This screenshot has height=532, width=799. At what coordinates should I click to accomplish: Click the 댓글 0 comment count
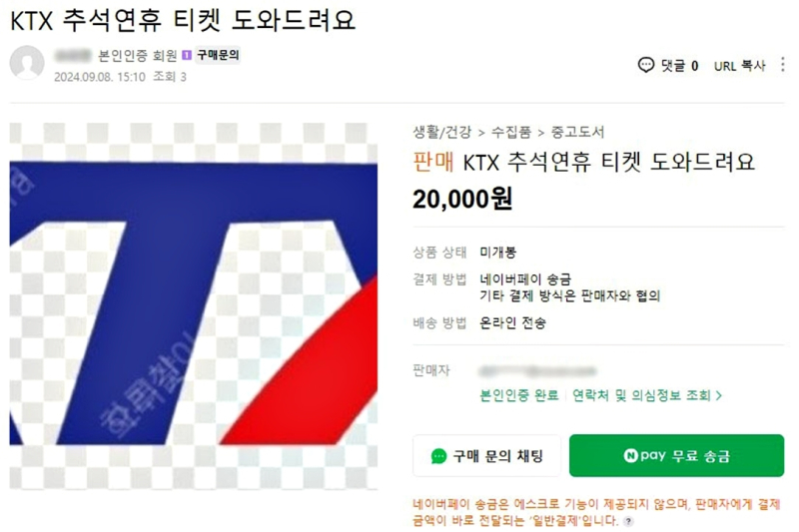point(680,66)
